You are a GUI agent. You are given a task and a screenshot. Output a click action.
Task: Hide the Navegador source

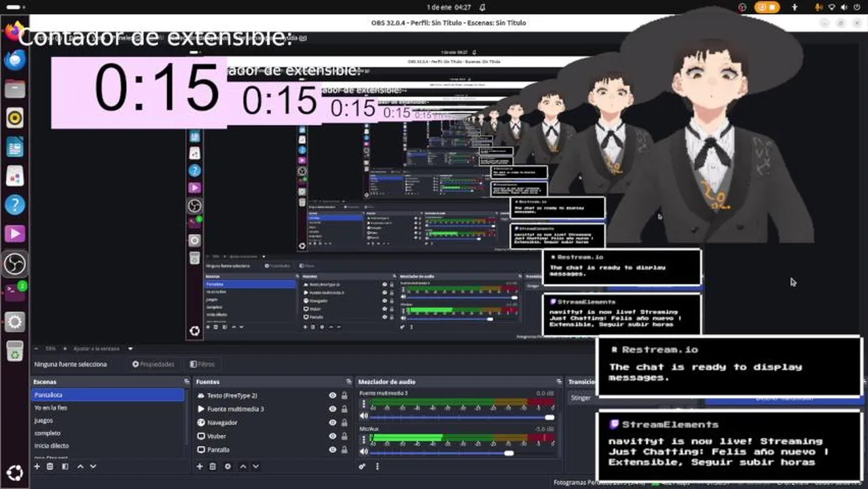pos(333,422)
